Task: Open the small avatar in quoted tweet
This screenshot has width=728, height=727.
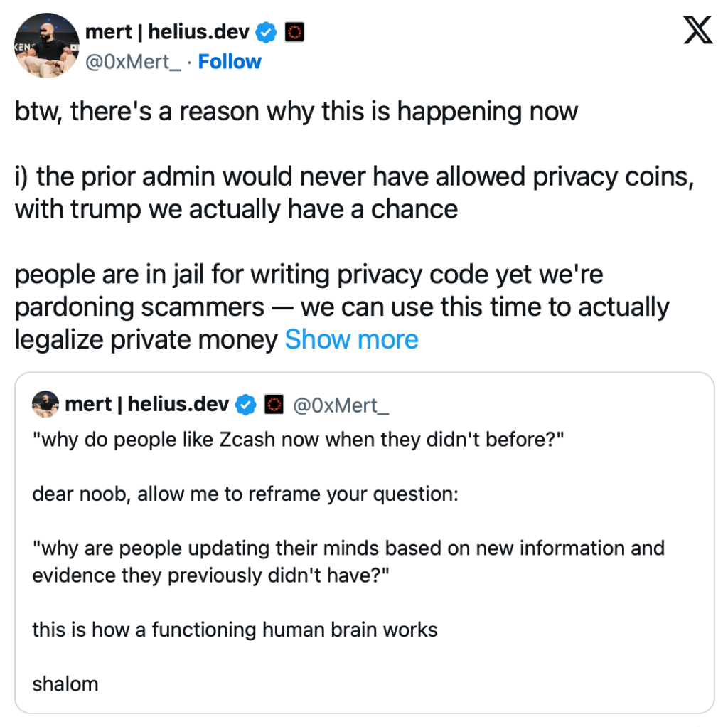Action: click(x=45, y=404)
